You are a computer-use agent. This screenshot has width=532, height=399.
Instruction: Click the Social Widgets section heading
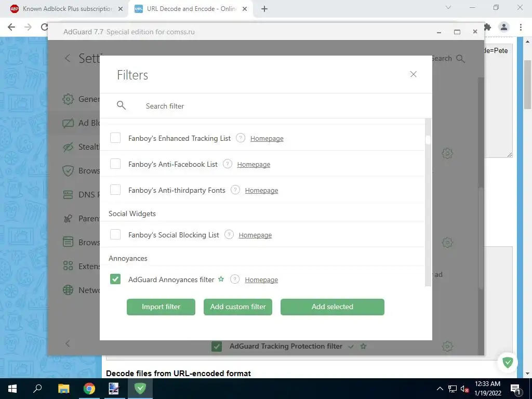click(x=132, y=214)
